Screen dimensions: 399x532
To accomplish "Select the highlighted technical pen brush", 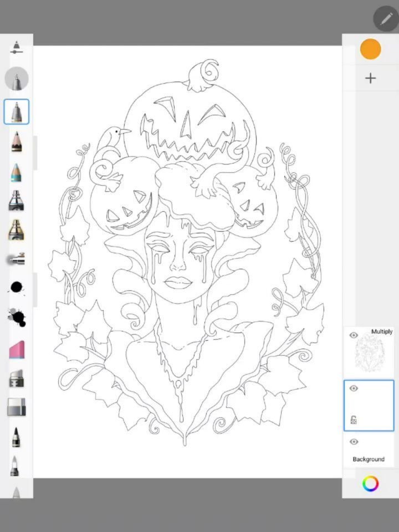I will 16,111.
